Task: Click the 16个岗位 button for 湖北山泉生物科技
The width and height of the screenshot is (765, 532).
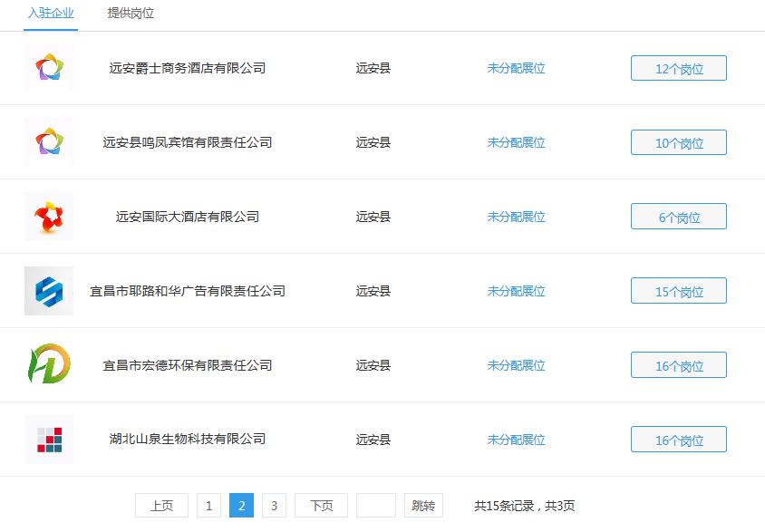Action: (x=678, y=439)
